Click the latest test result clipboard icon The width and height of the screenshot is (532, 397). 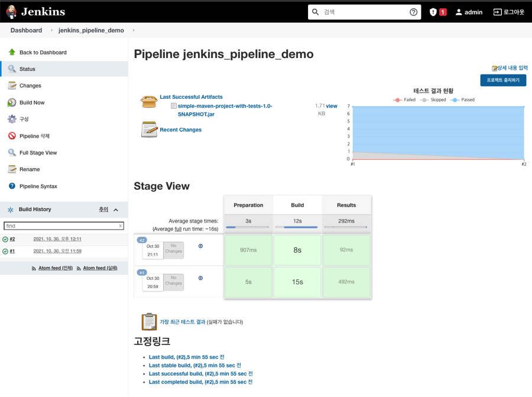tap(149, 322)
